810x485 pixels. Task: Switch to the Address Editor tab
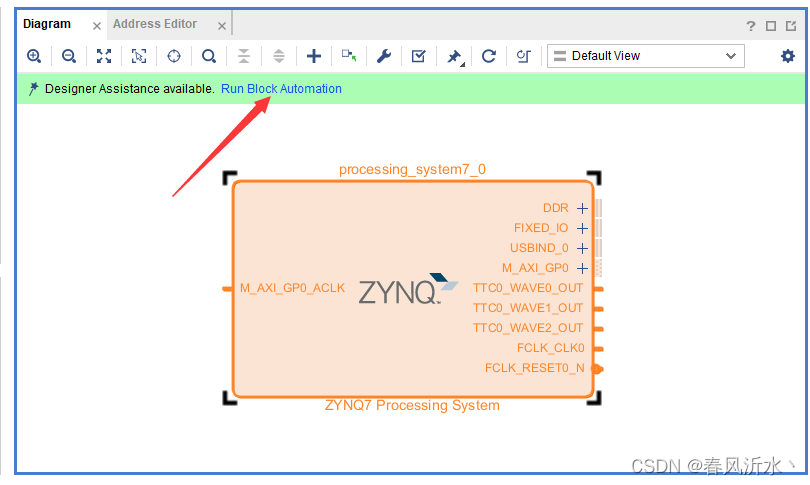[x=155, y=24]
